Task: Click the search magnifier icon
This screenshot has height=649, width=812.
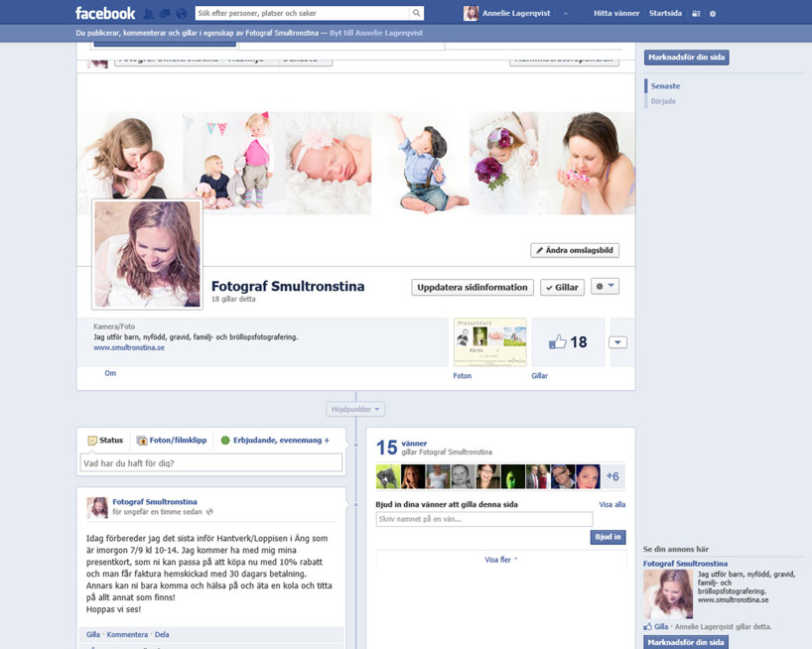Action: point(416,13)
